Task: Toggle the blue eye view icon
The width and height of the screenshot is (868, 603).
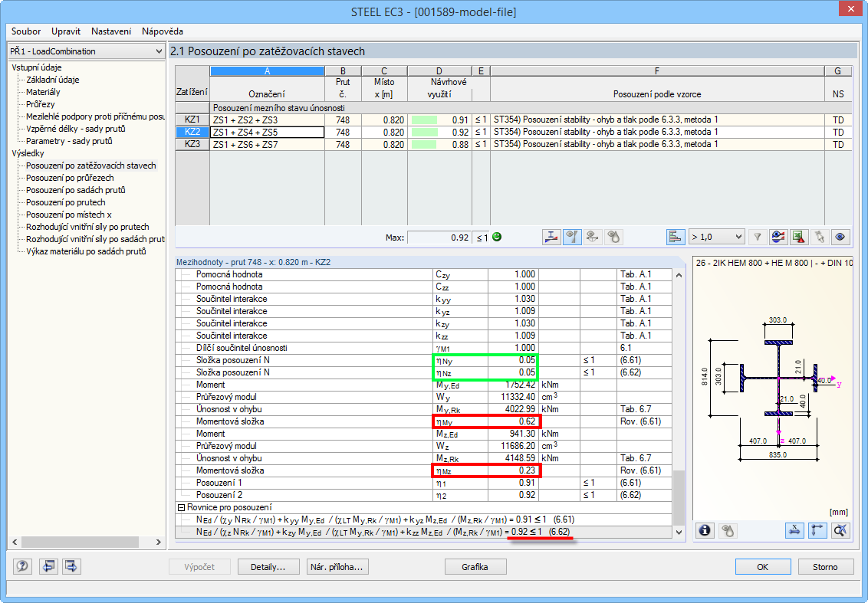Action: (840, 238)
